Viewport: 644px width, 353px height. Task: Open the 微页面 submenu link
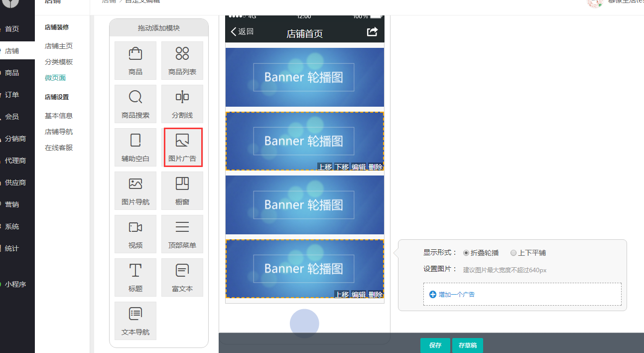tap(55, 78)
